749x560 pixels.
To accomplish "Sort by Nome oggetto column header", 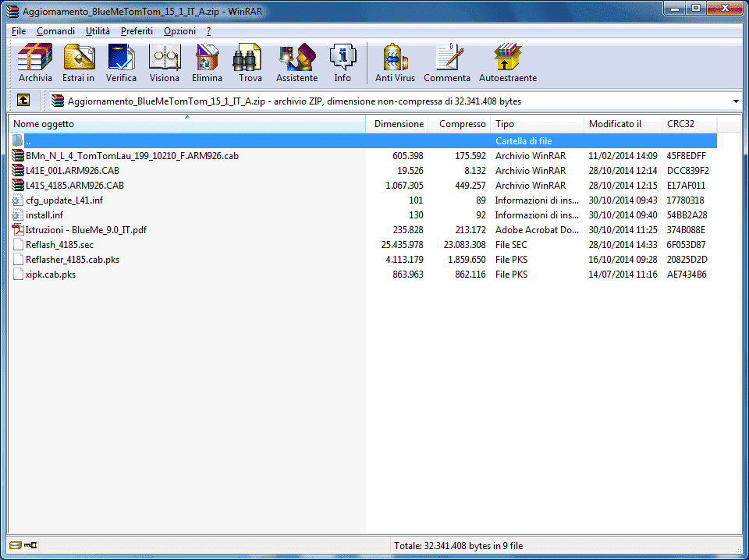I will click(x=187, y=124).
